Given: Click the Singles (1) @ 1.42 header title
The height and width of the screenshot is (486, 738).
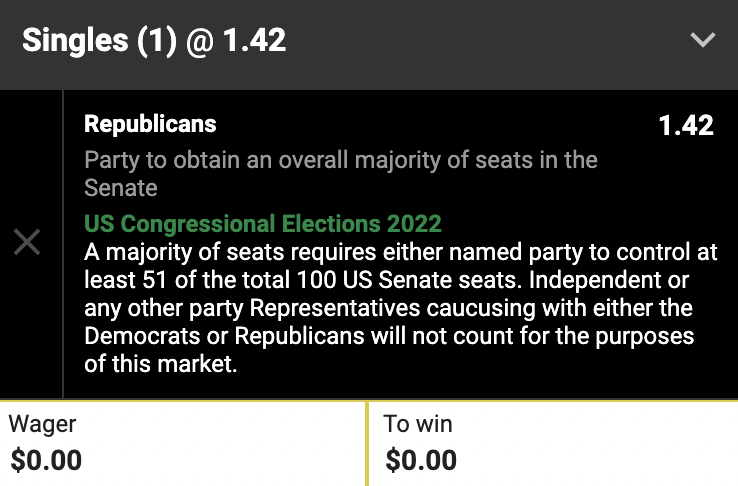Looking at the screenshot, I should click(x=154, y=40).
